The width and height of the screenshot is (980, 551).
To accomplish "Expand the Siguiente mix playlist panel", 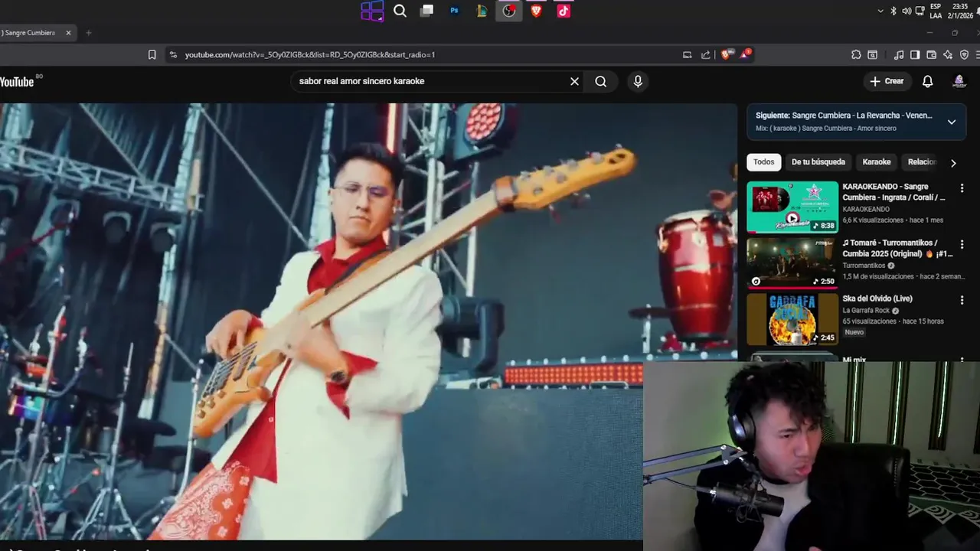I will pyautogui.click(x=952, y=122).
